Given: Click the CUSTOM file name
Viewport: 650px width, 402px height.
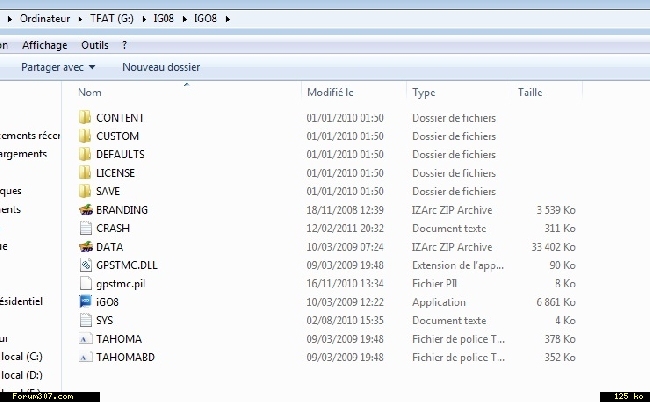Looking at the screenshot, I should click(117, 136).
